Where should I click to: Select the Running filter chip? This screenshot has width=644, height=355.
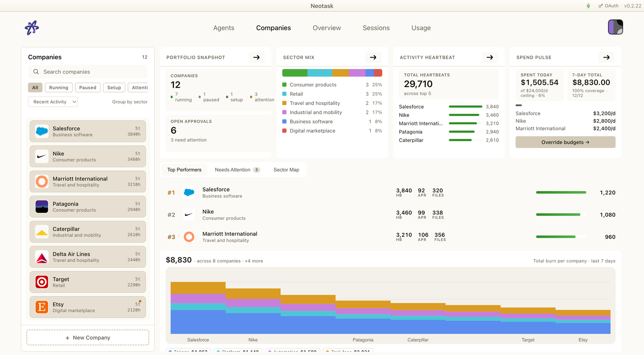coord(59,87)
